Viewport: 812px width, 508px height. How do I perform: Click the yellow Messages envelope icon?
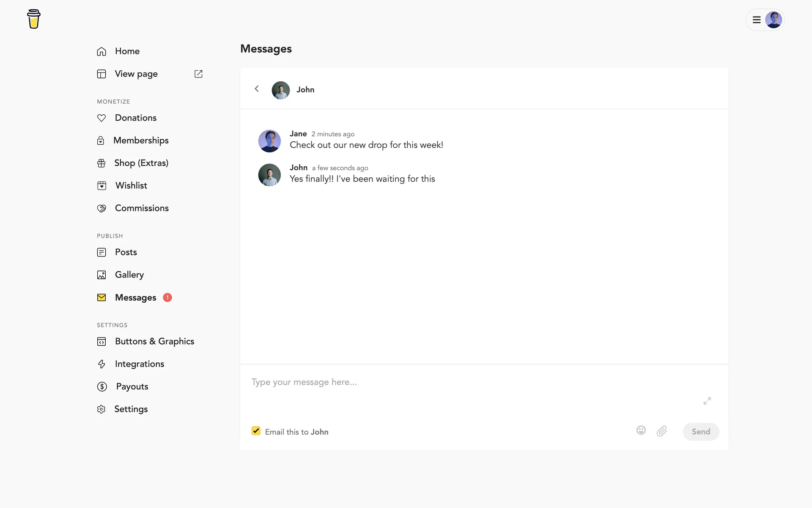(101, 298)
